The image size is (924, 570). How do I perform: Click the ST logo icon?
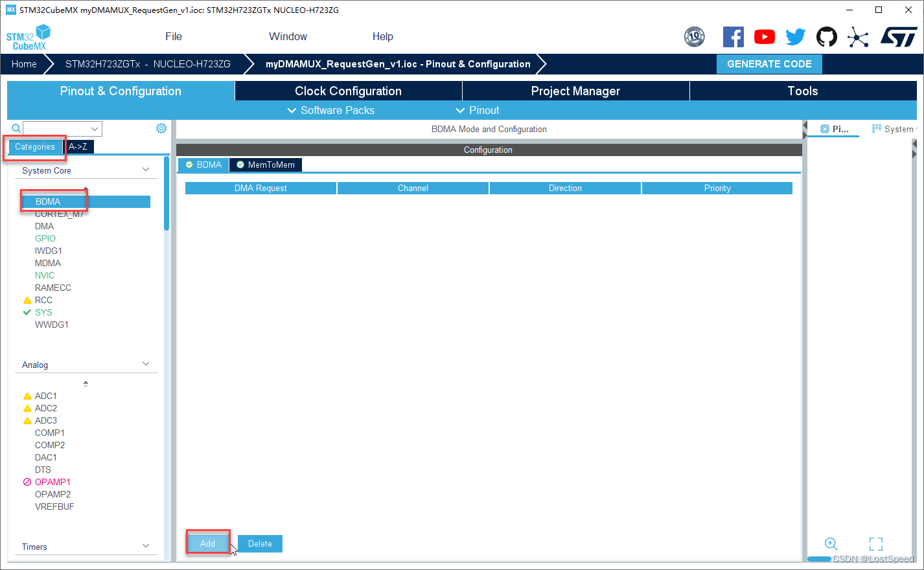pos(899,37)
